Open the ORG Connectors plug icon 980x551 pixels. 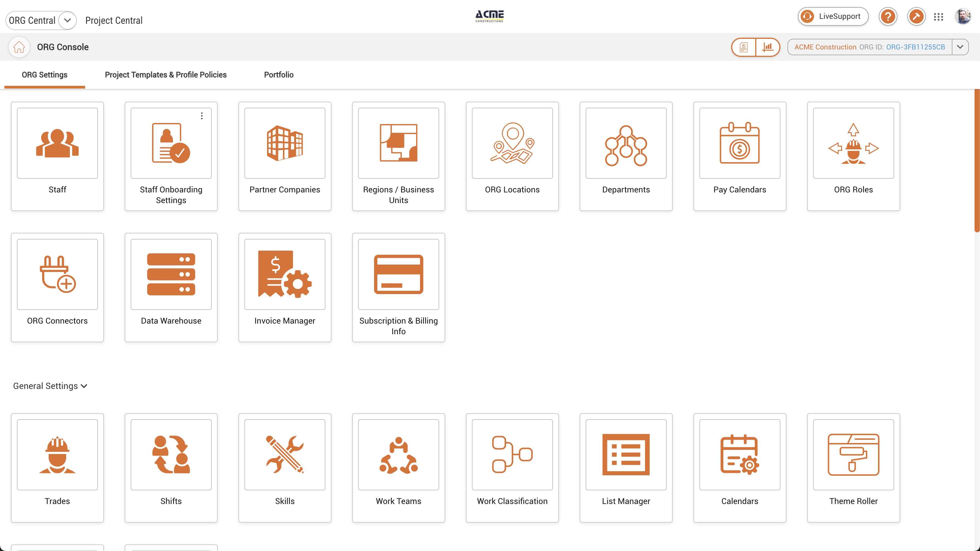click(57, 274)
